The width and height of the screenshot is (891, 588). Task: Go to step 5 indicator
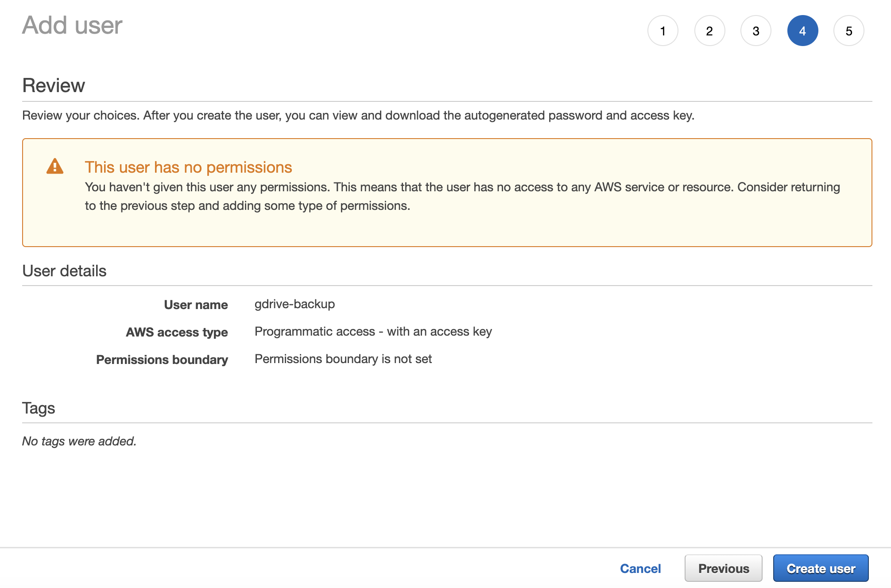pos(849,31)
